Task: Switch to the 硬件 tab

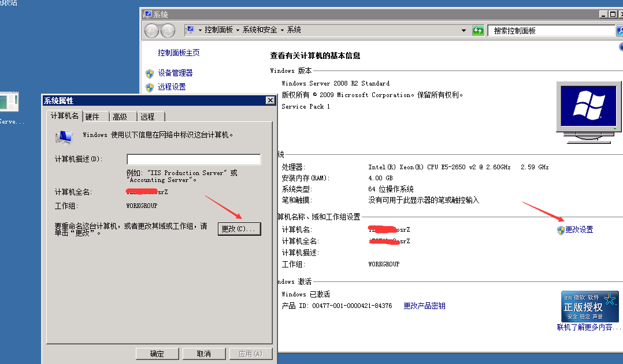Action: 93,117
